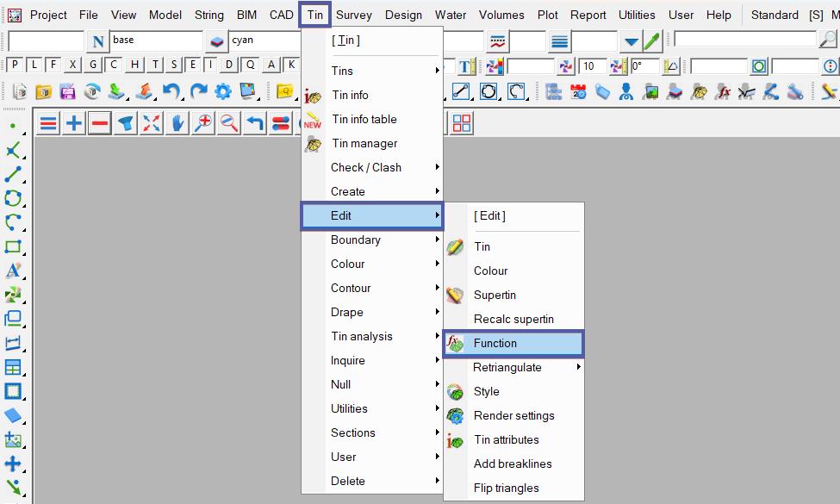The height and width of the screenshot is (504, 840).
Task: Click the 'N' model name button
Action: click(x=97, y=41)
